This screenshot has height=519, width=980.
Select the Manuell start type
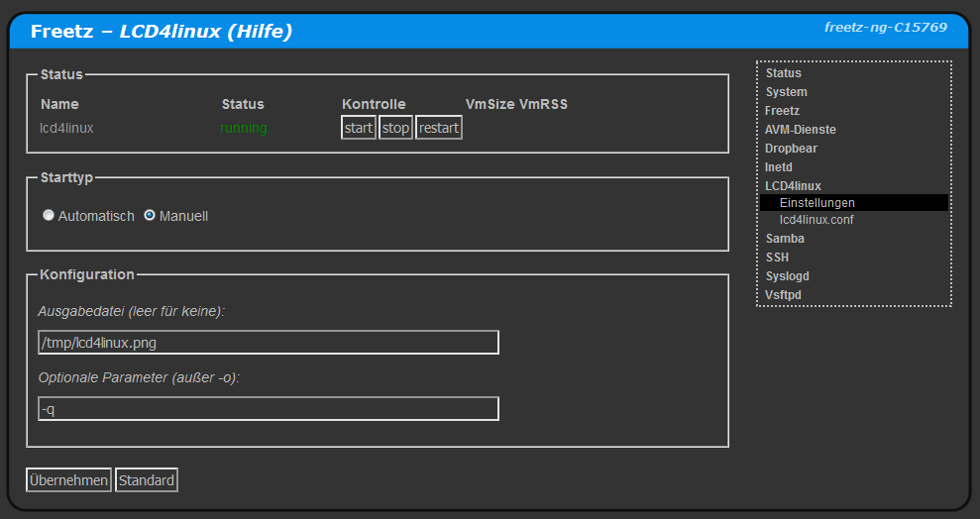tap(150, 216)
